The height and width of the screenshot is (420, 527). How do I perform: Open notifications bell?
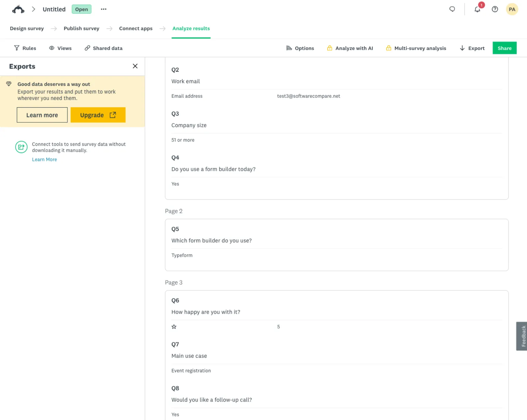477,9
